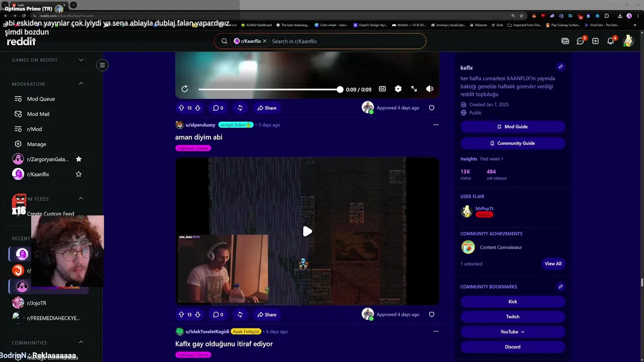Seek on the video progress bar
The width and height of the screenshot is (644, 362).
point(270,89)
